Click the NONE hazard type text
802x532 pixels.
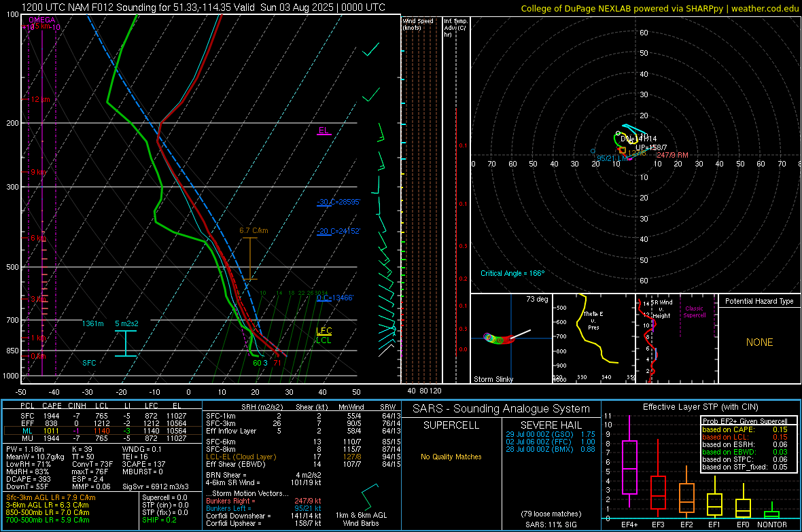tap(759, 342)
